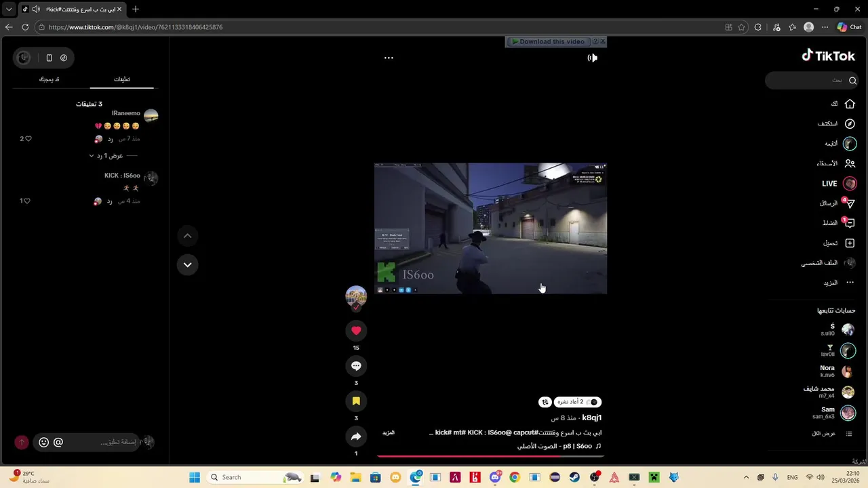Viewport: 868px width, 488px height.
Task: Open the browser settings and more menu
Action: (825, 27)
